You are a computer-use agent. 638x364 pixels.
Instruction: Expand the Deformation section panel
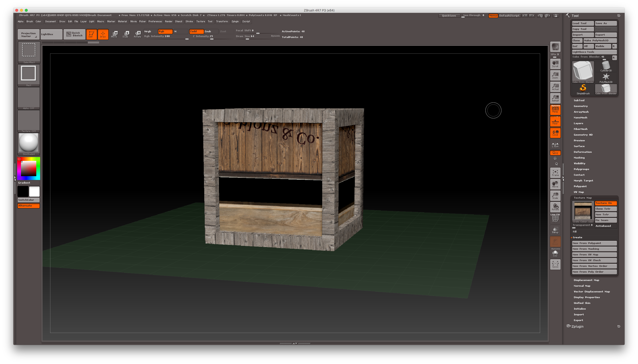(x=582, y=152)
